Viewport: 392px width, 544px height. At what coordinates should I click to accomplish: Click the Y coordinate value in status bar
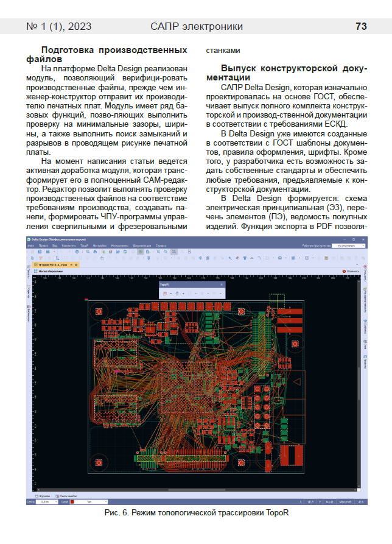coord(330,502)
